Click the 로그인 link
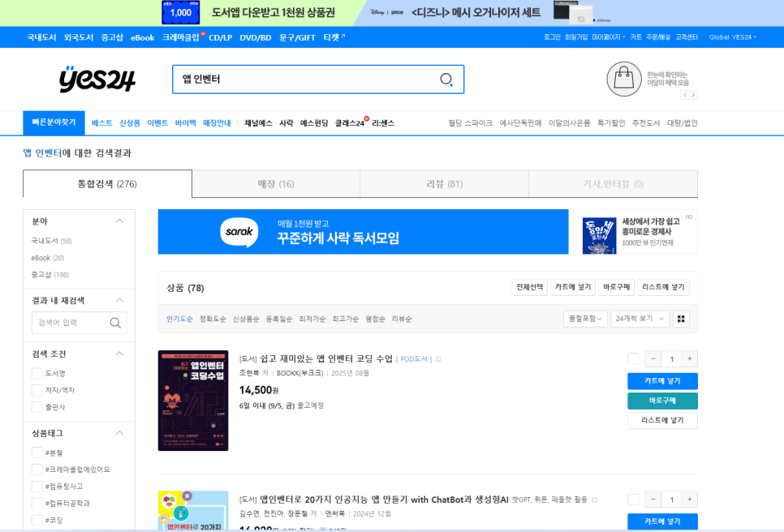Screen dimensions: 784x532 pyautogui.click(x=552, y=37)
